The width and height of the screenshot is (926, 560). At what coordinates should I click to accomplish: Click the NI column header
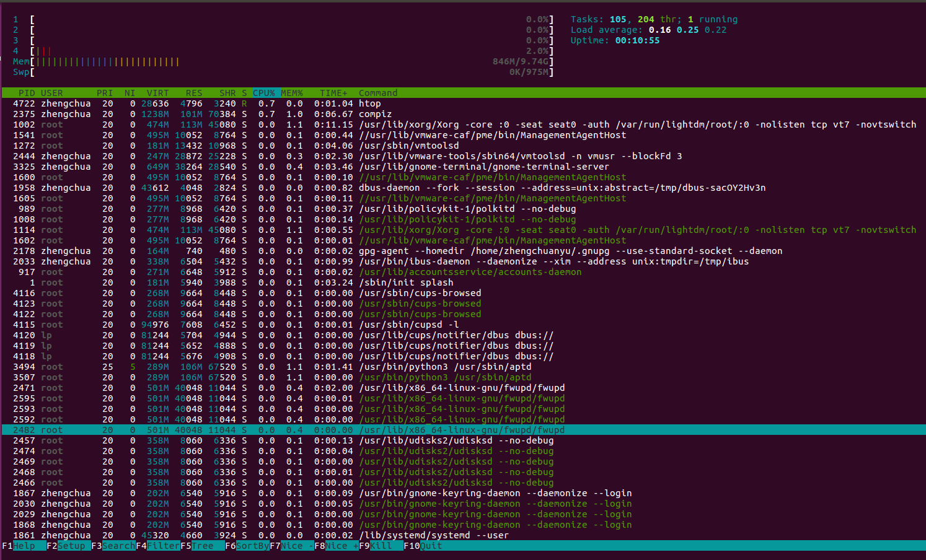click(130, 93)
